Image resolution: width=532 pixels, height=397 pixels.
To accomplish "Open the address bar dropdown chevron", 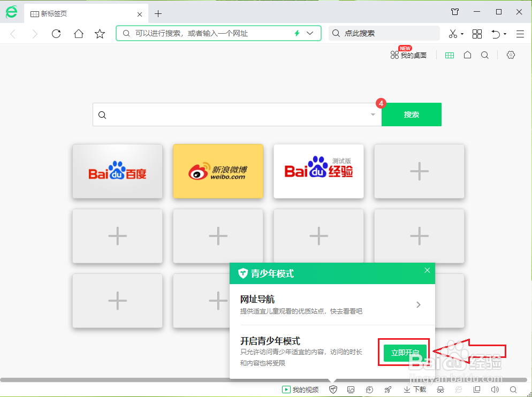I will click(x=310, y=33).
